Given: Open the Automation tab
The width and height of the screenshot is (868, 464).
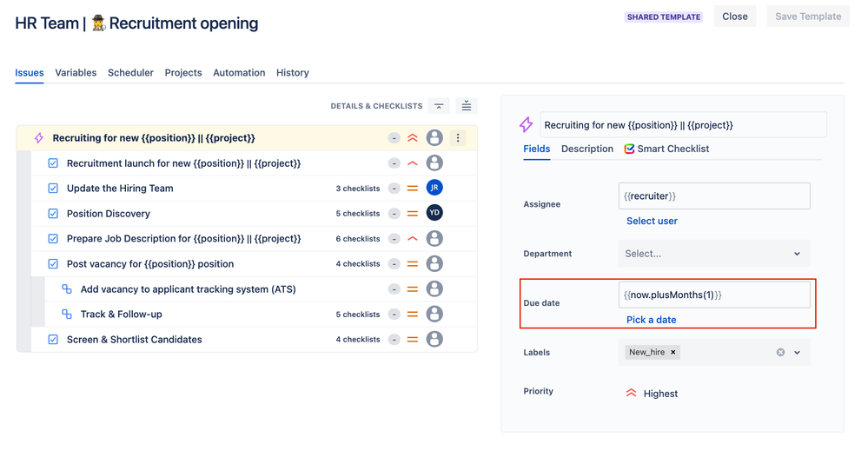Looking at the screenshot, I should [239, 72].
